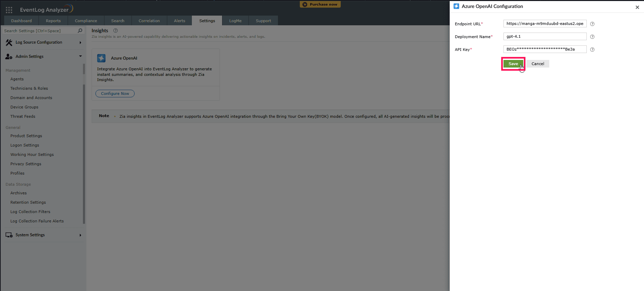
Task: Open Working Hour Settings
Action: [x=32, y=155]
